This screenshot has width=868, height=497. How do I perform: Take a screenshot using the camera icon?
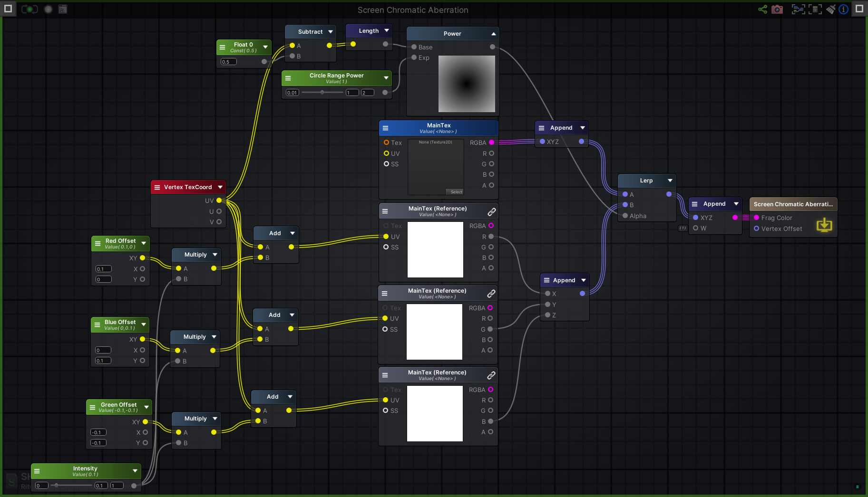coord(777,9)
